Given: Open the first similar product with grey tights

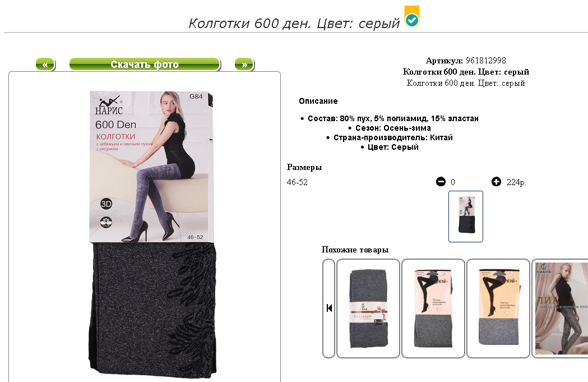Looking at the screenshot, I should point(368,308).
